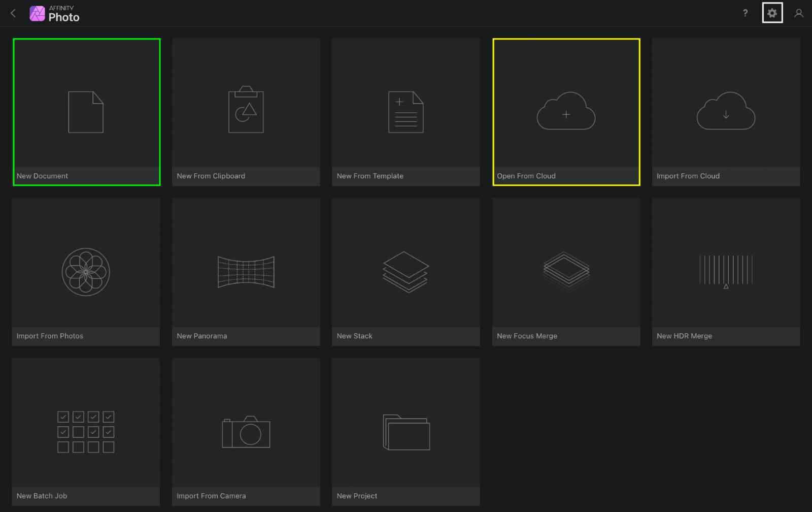Click the panorama grid icon
812x512 pixels.
[x=246, y=272]
